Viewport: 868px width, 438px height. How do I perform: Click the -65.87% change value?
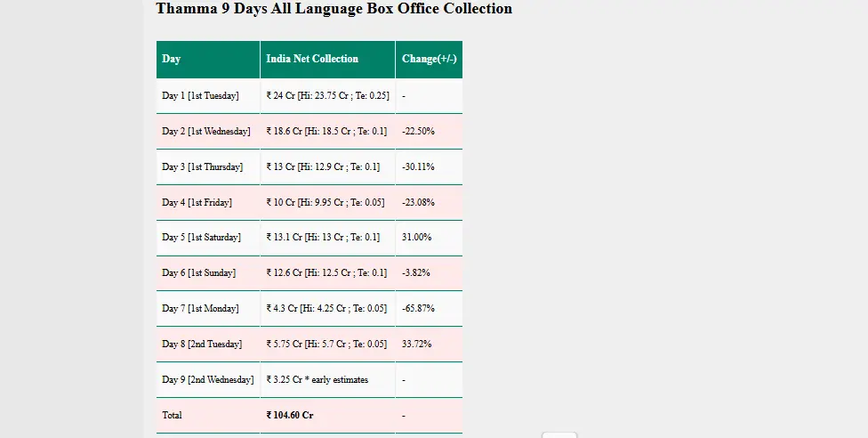[x=418, y=308]
